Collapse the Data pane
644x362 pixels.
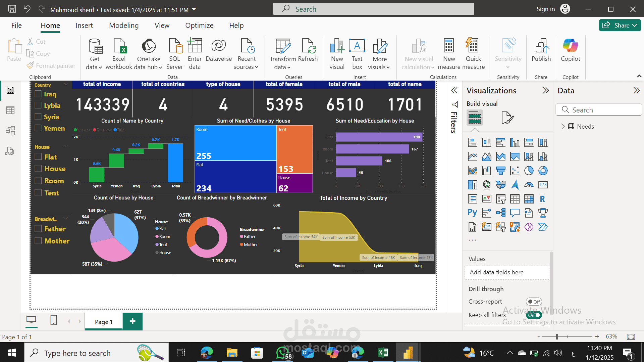(x=636, y=91)
